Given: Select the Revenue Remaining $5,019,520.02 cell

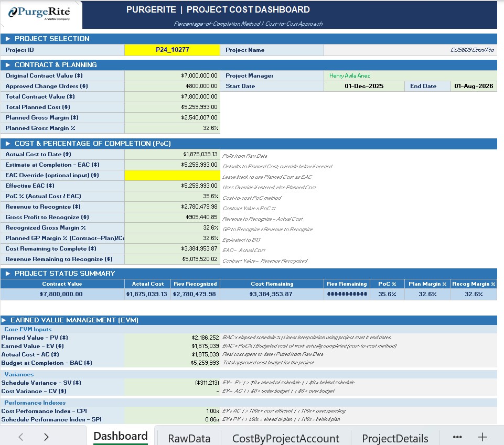Looking at the screenshot, I should tap(173, 259).
